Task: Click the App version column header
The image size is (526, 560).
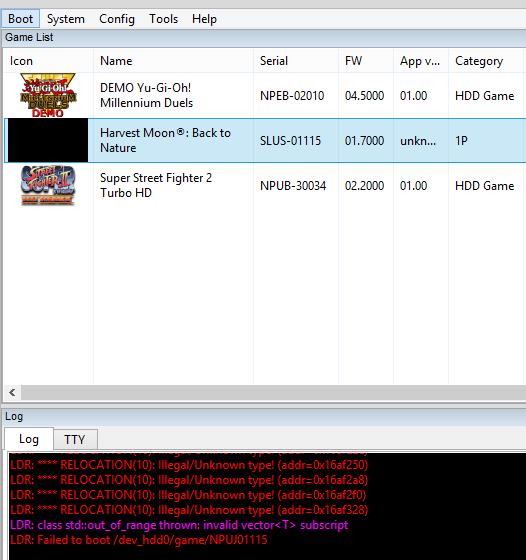Action: 421,61
